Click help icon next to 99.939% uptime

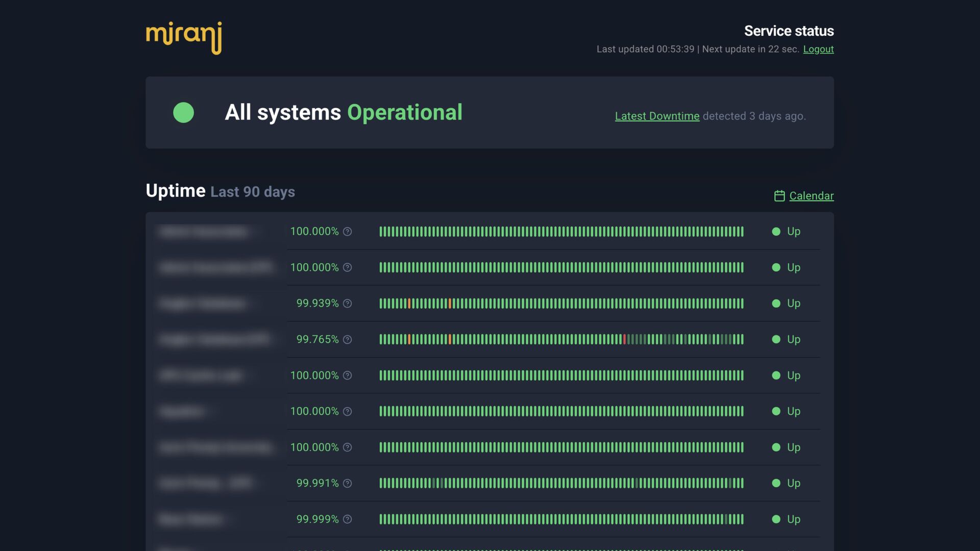348,304
